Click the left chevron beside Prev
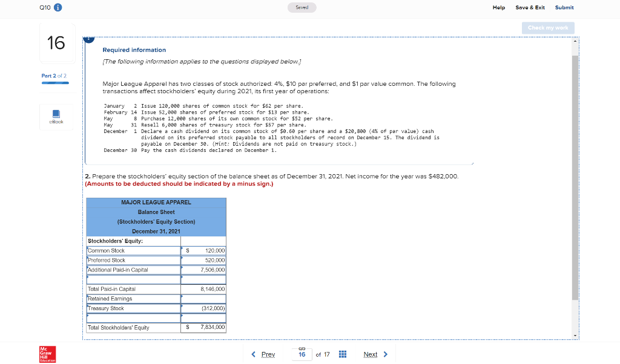 click(x=254, y=354)
